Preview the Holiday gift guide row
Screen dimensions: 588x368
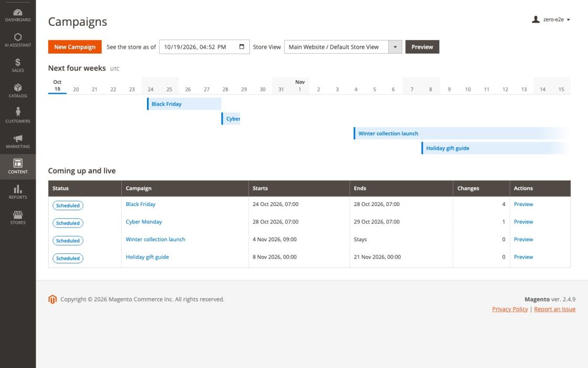click(x=523, y=257)
